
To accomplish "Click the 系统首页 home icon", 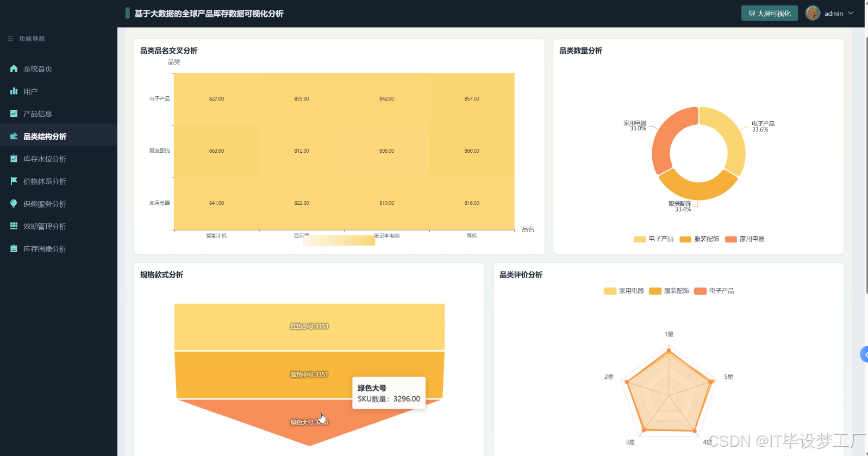I will (x=14, y=68).
